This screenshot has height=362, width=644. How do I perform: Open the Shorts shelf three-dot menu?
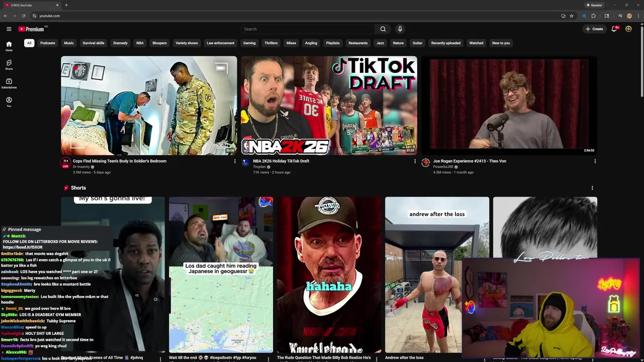point(592,188)
